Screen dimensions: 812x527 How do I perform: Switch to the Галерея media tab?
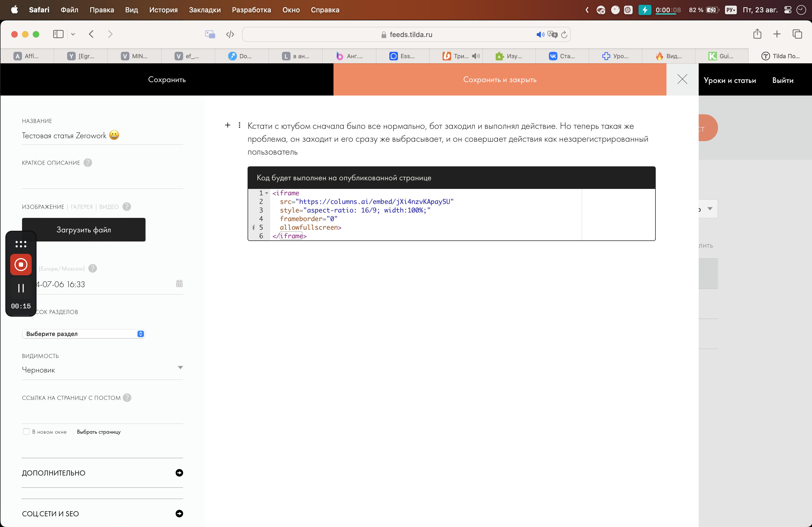pyautogui.click(x=82, y=207)
